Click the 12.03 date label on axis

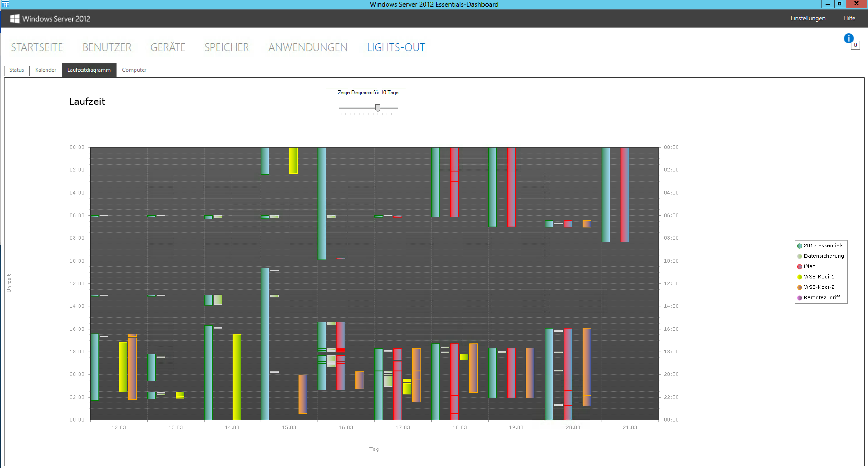(x=119, y=428)
